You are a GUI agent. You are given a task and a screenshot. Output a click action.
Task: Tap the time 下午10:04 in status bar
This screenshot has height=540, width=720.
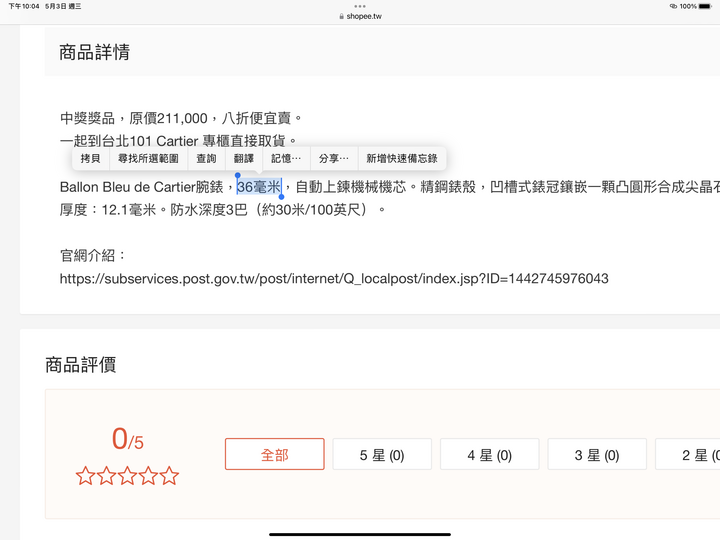click(x=24, y=6)
